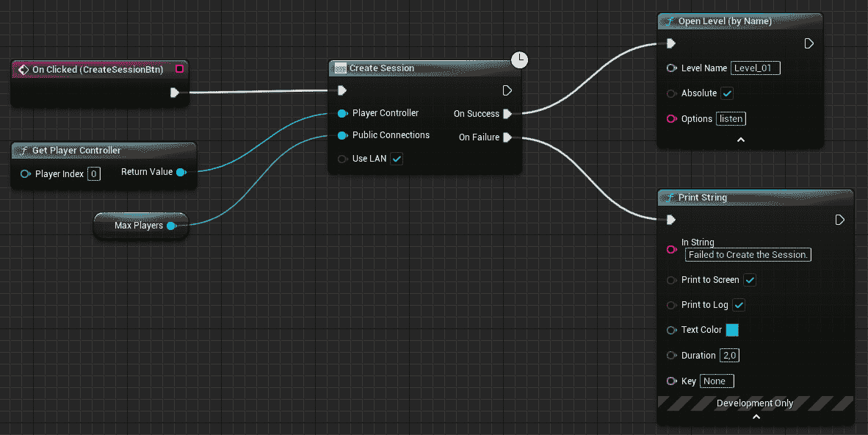Click the Player Controller input pin
This screenshot has height=435, width=868.
[343, 113]
